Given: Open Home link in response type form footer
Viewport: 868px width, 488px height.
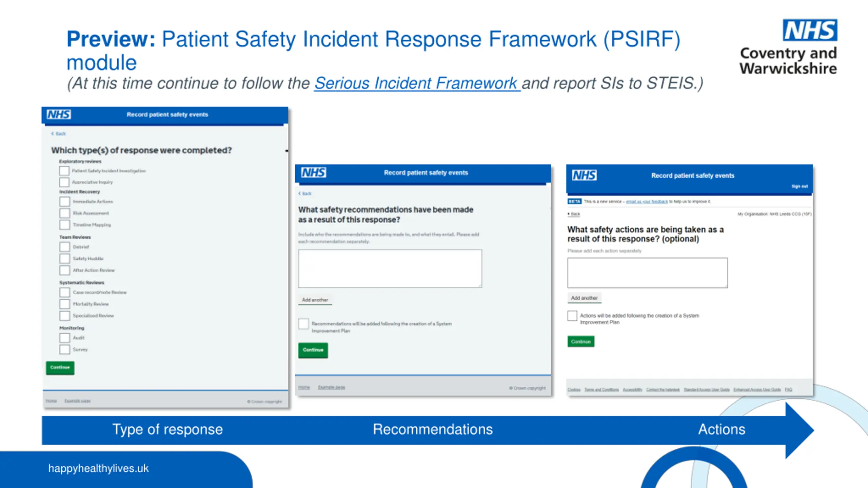Looking at the screenshot, I should click(51, 401).
